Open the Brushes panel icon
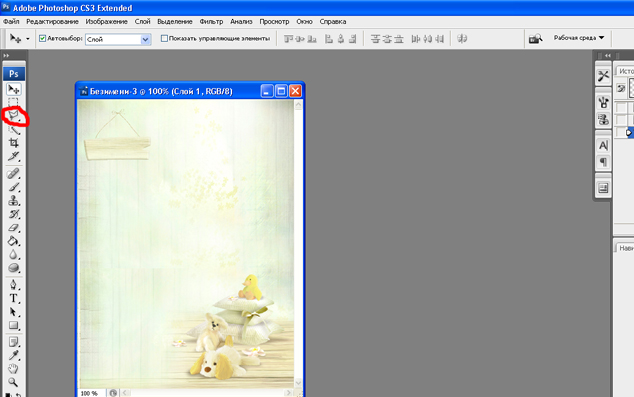 click(603, 102)
